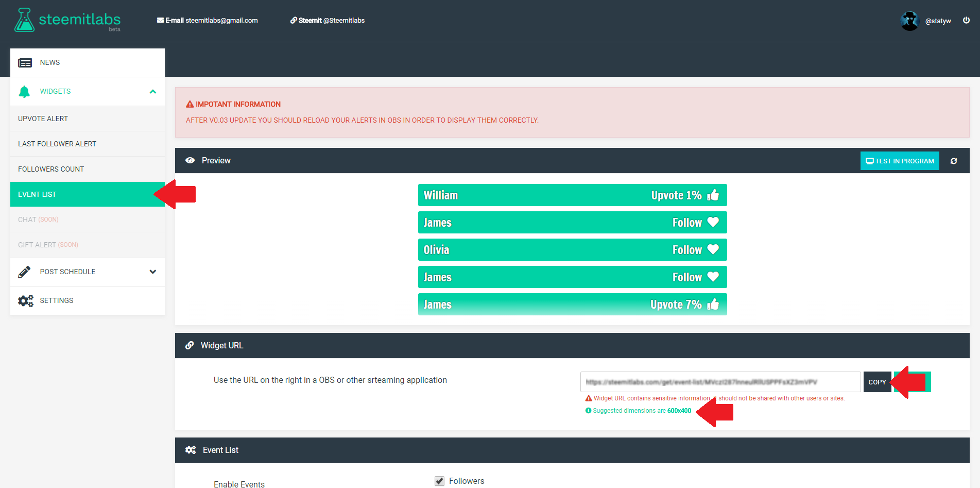This screenshot has height=488, width=980.
Task: Click the info icon beside Suggested dimensions
Action: [x=588, y=411]
